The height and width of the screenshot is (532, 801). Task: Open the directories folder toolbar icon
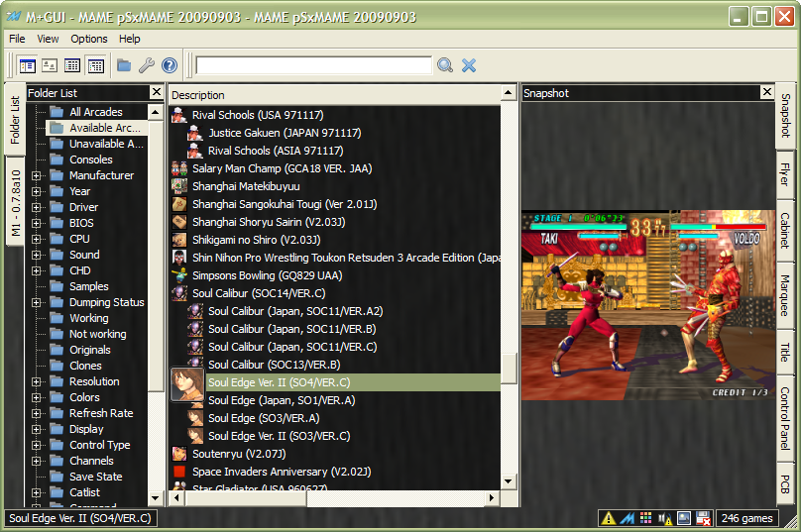124,65
